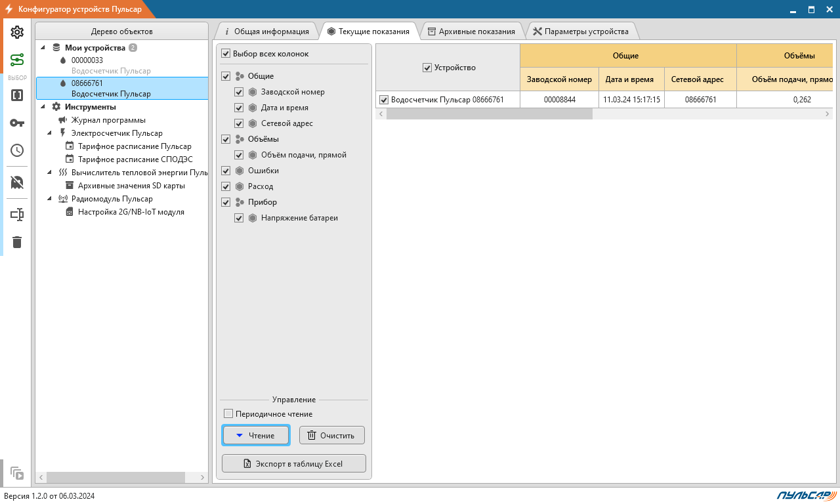840x504 pixels.
Task: Uncheck the Ошибки column checkbox
Action: click(226, 171)
